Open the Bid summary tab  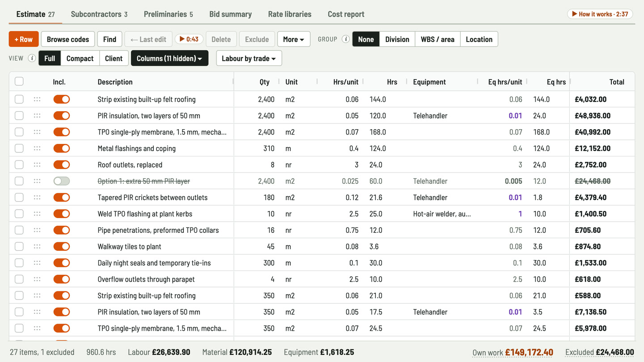230,14
